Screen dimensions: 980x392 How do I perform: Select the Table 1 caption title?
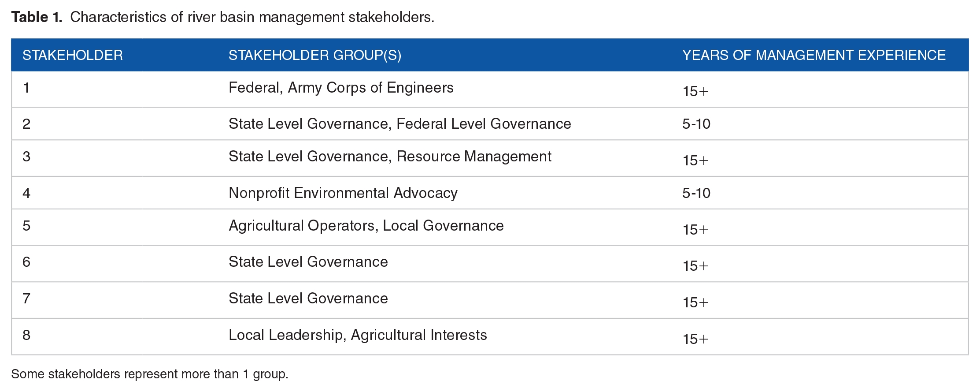coord(222,17)
